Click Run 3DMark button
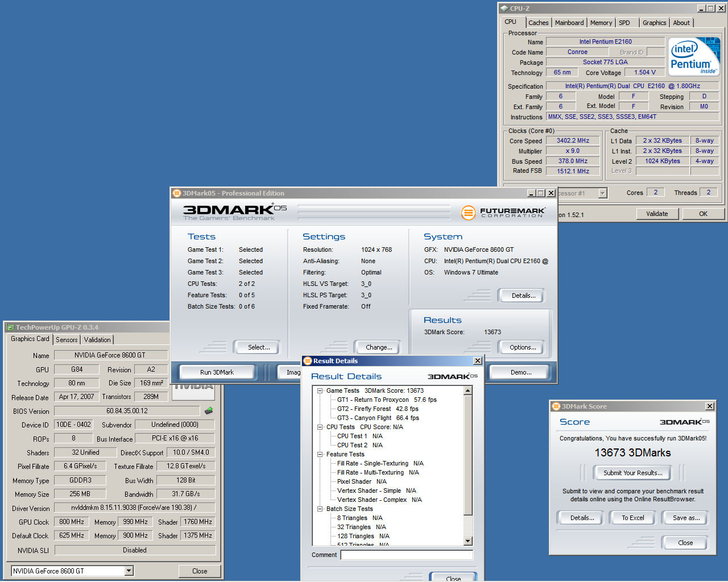 tap(217, 372)
